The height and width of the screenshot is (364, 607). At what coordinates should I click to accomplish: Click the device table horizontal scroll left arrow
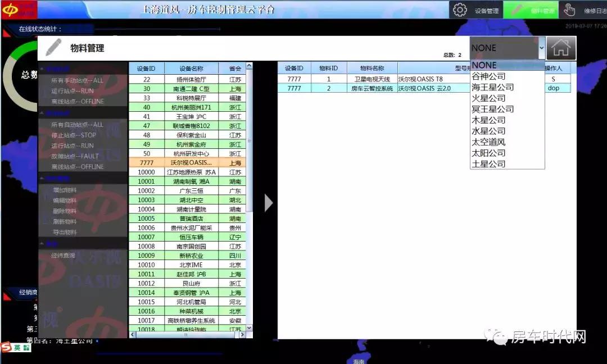pos(133,335)
